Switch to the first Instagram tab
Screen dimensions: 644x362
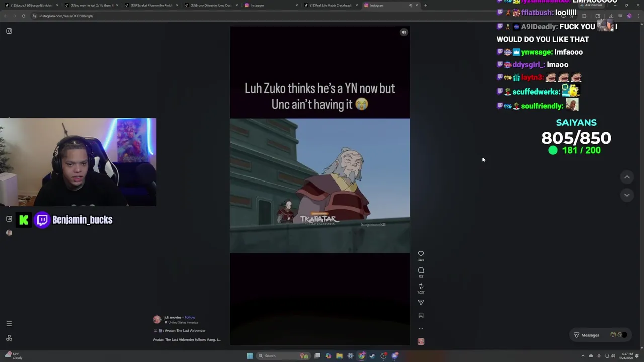[x=271, y=5]
